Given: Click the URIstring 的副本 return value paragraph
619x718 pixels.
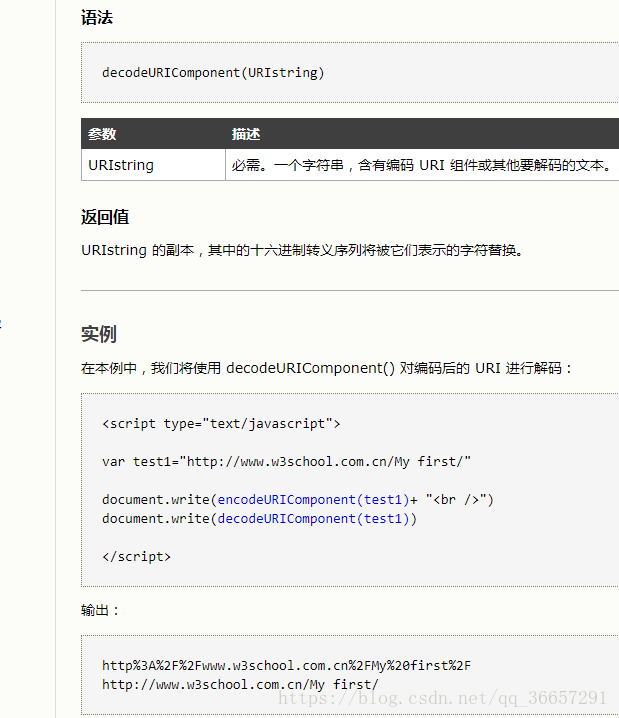Looking at the screenshot, I should [x=302, y=250].
